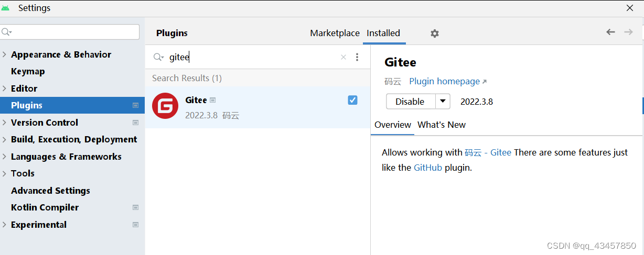
Task: Expand the Experimental section
Action: tap(5, 225)
